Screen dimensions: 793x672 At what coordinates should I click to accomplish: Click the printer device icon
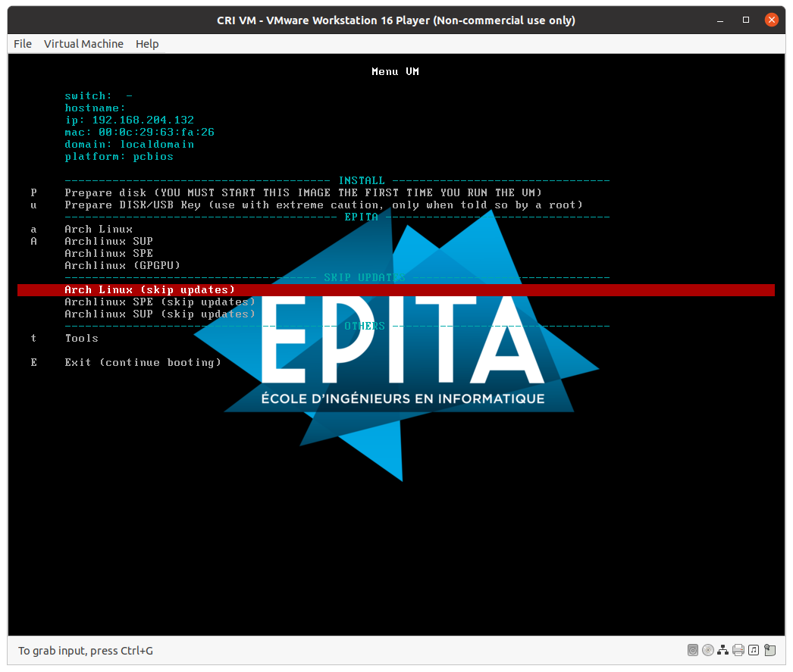click(x=738, y=650)
